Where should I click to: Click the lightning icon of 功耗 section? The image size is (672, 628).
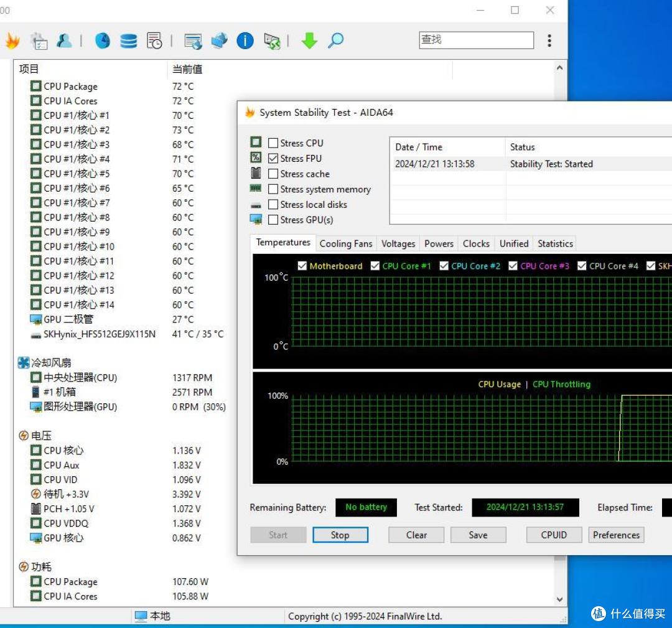point(24,567)
